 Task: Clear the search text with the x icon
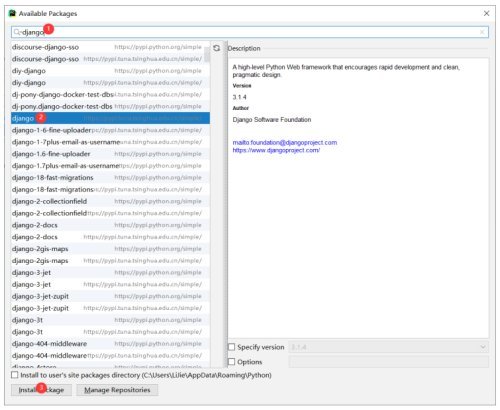pos(482,32)
